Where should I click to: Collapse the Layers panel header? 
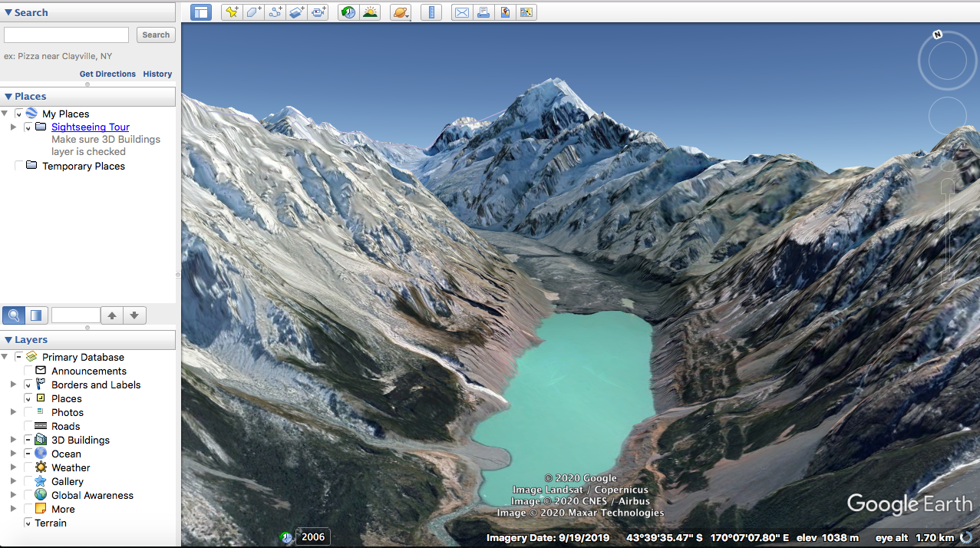(8, 340)
